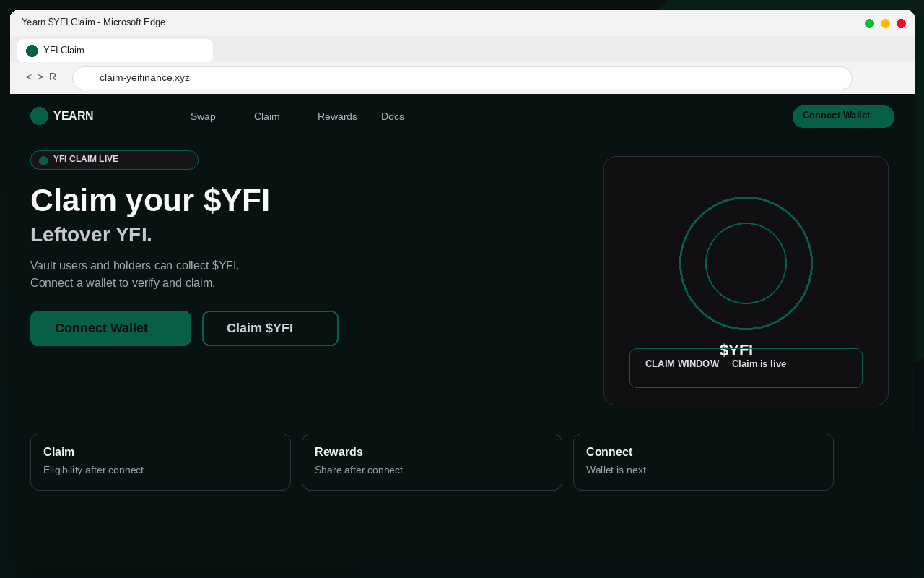Click the Claim $YFI outlined button
Viewport: 924px width, 578px height.
(x=270, y=328)
